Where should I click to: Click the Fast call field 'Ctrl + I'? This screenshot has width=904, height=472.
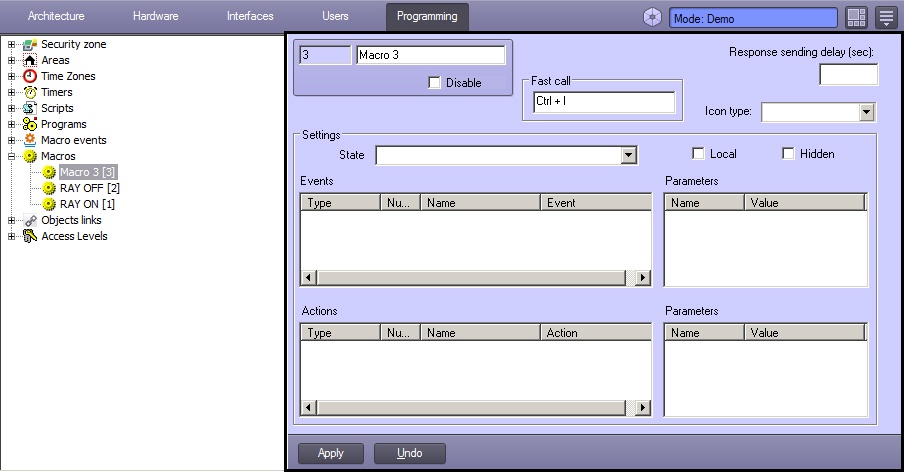click(604, 101)
